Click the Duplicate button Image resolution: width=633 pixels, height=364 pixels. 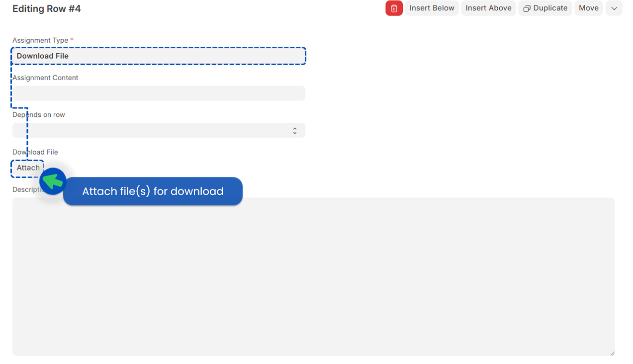[545, 8]
